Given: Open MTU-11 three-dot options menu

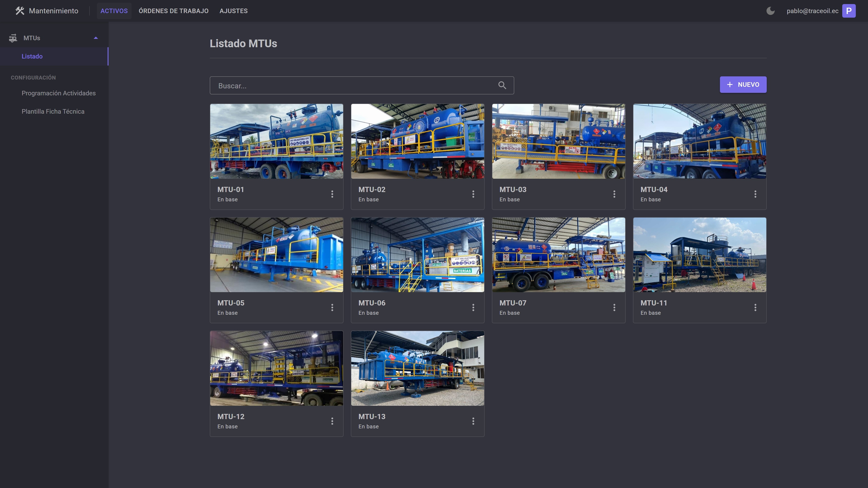Looking at the screenshot, I should click(755, 307).
